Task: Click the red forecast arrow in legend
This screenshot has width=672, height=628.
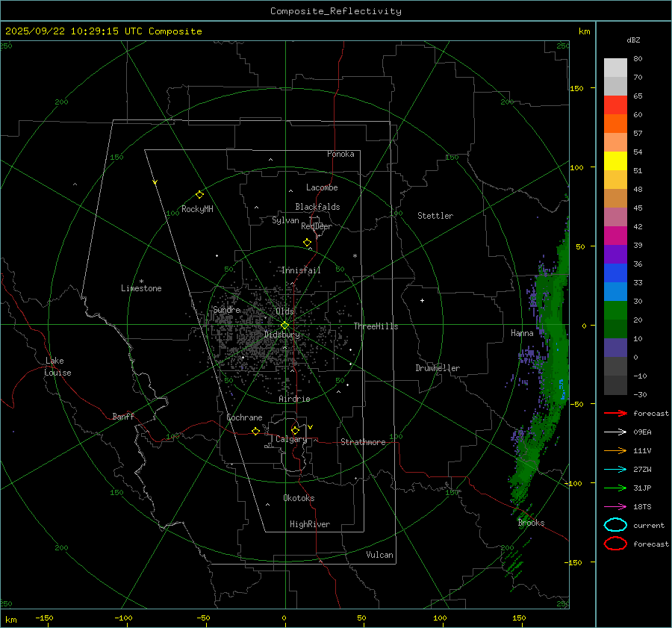Action: click(615, 413)
